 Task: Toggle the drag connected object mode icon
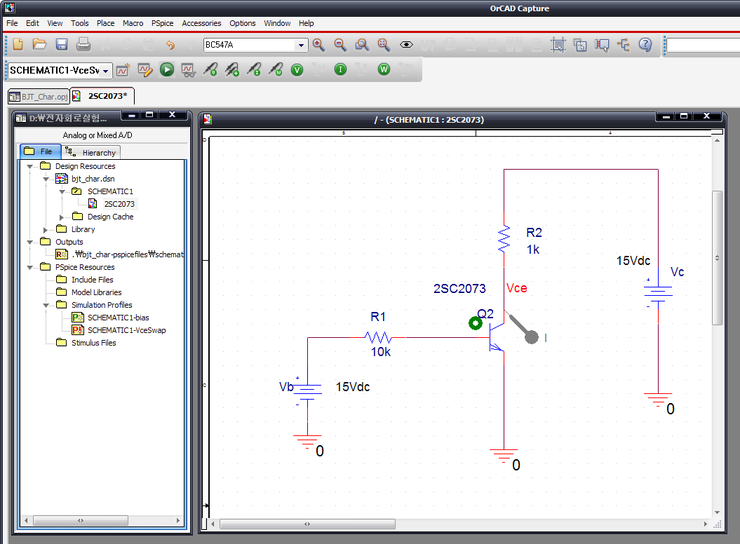(602, 45)
